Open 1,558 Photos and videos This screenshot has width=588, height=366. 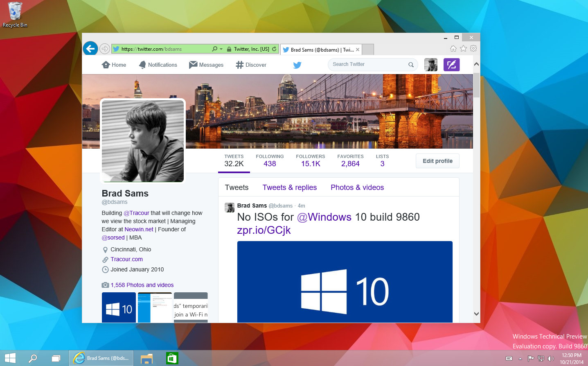pos(142,285)
